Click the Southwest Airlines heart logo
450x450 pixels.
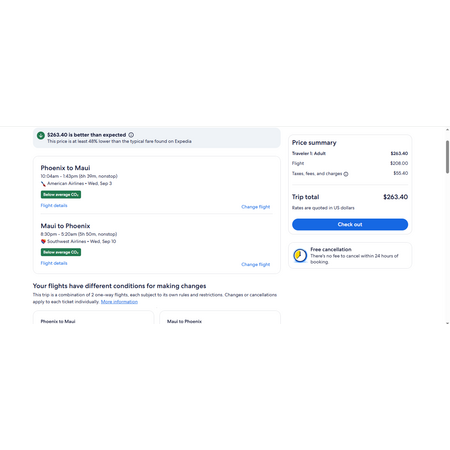[x=43, y=241]
